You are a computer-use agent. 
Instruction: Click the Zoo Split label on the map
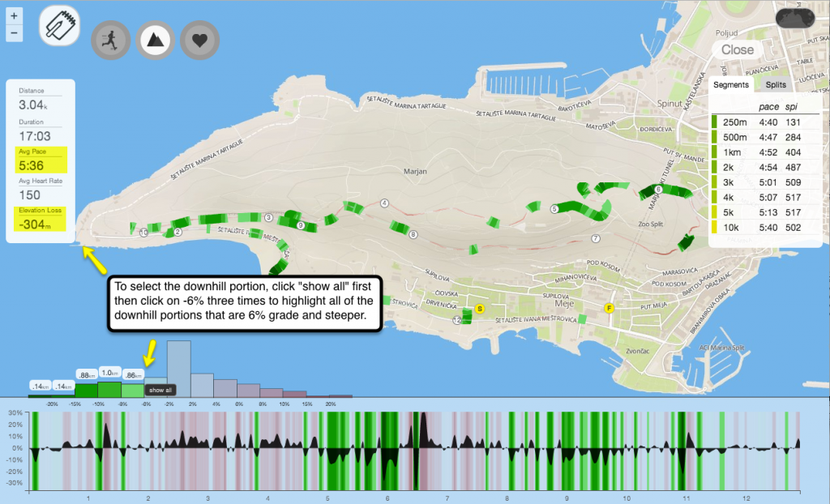coord(651,224)
